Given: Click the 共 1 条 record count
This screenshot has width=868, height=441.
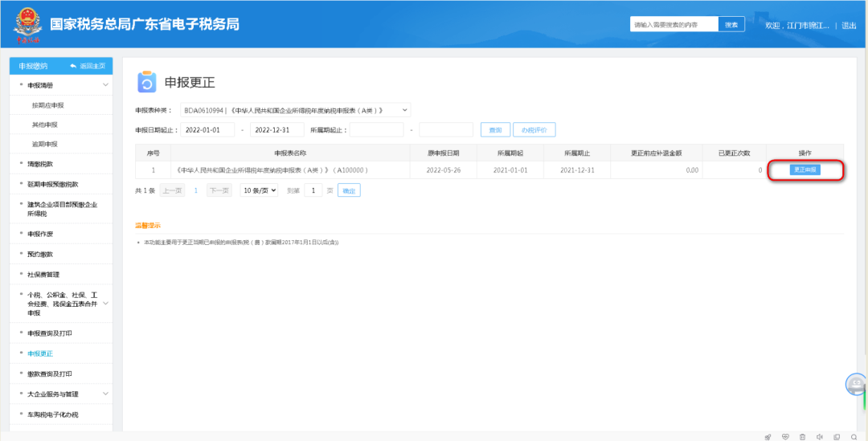Looking at the screenshot, I should pyautogui.click(x=145, y=190).
